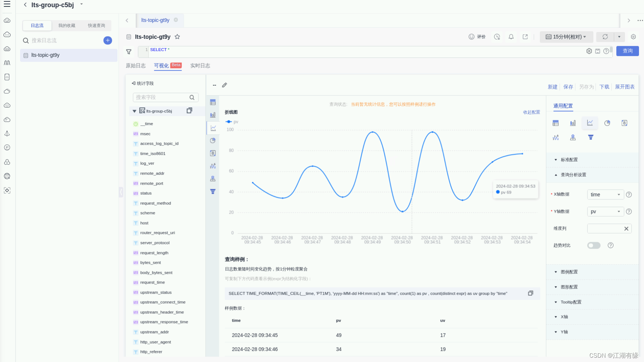Edit chart name with pencil icon
Screen dimensions: 644x362
click(x=225, y=85)
